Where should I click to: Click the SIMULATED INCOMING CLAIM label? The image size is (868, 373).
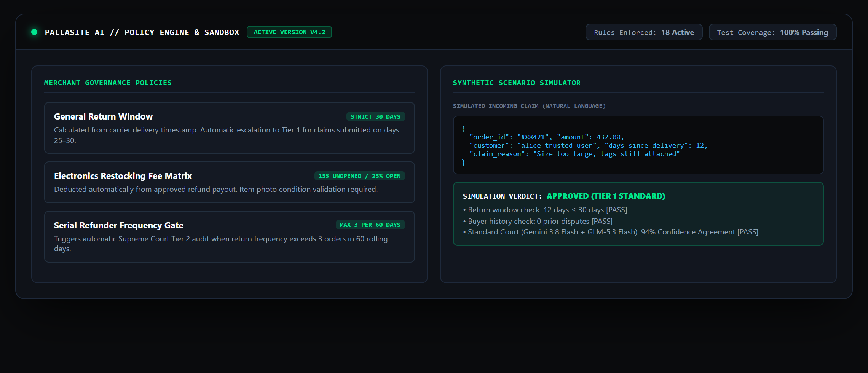coord(529,106)
